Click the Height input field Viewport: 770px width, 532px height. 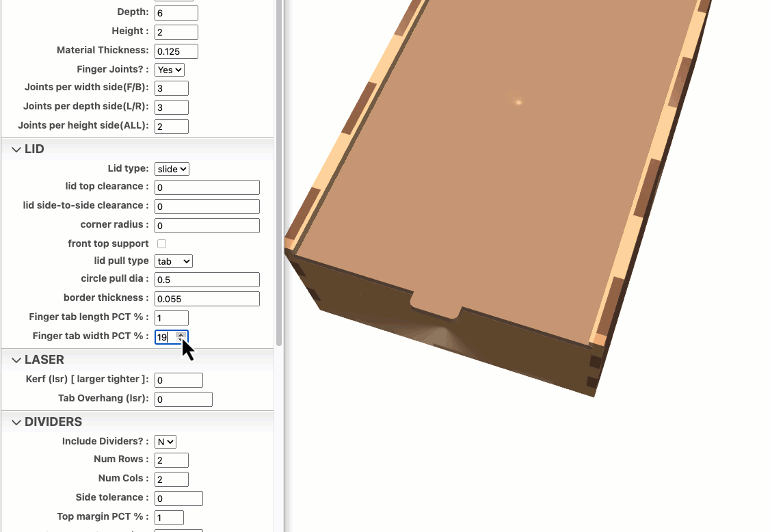click(176, 32)
